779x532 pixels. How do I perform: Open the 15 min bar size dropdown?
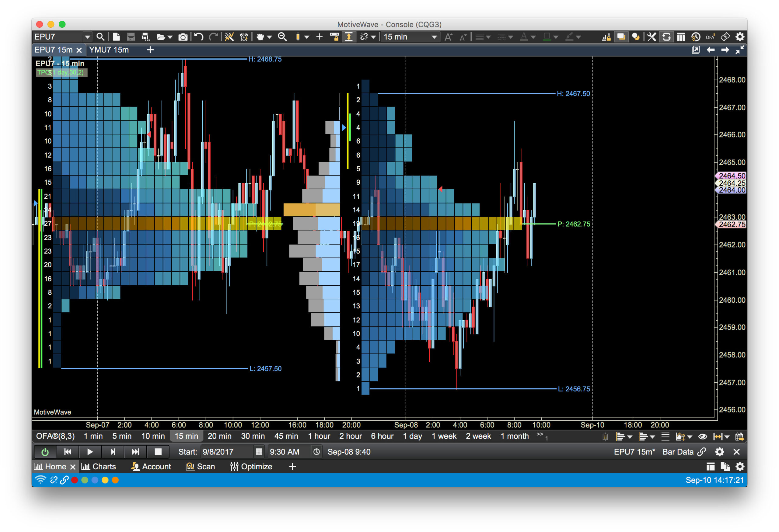[x=410, y=37]
